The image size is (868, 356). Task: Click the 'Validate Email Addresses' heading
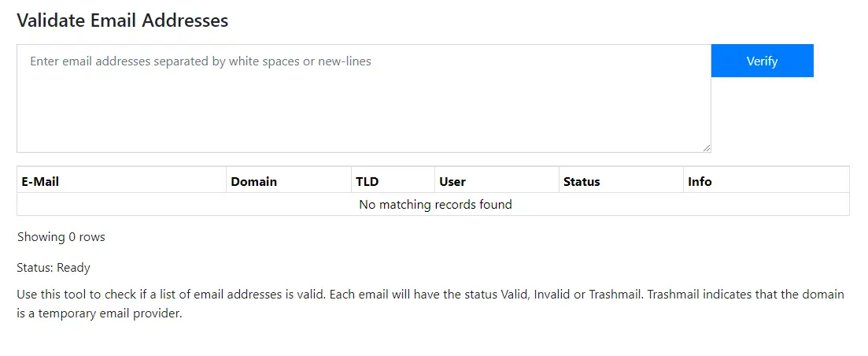(122, 20)
